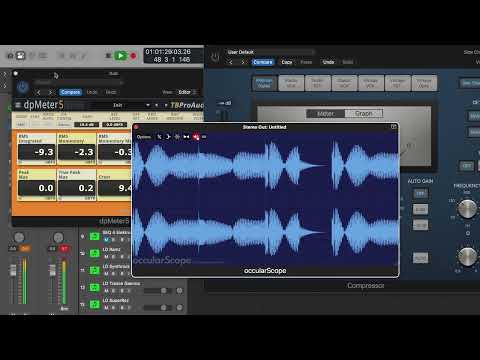Click the True Peak Max 0.2 readout
Viewport: 480px width, 360px height.
[77, 188]
